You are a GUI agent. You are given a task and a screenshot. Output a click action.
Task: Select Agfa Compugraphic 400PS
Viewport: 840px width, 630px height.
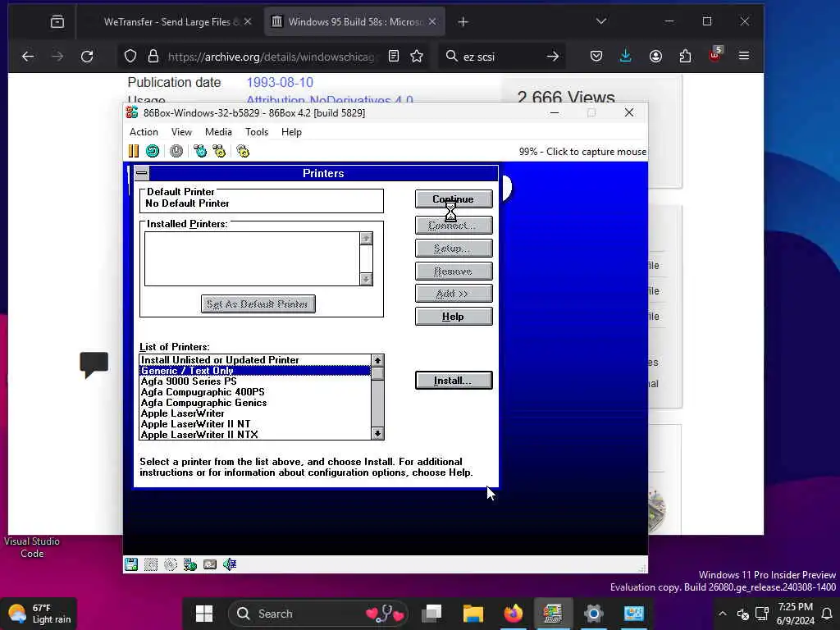255,392
